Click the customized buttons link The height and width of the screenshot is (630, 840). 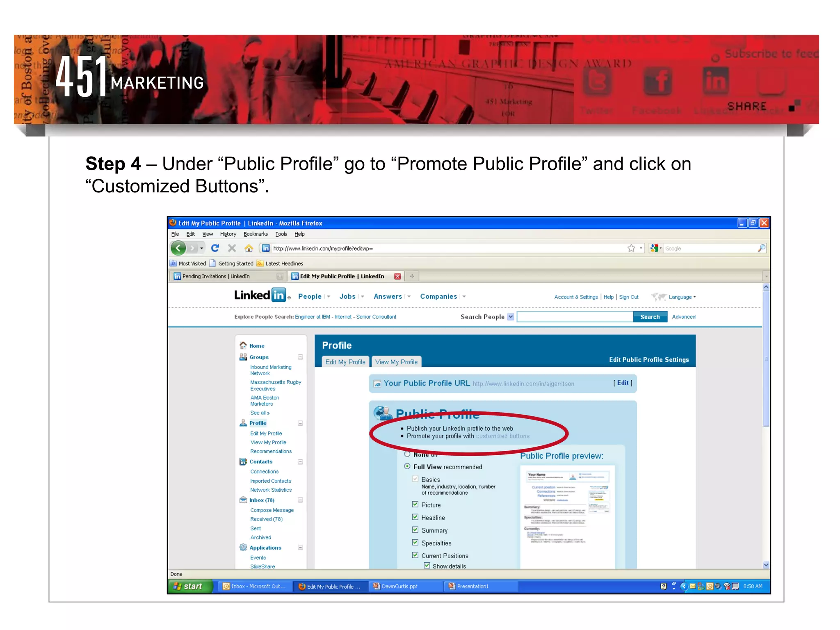(502, 436)
